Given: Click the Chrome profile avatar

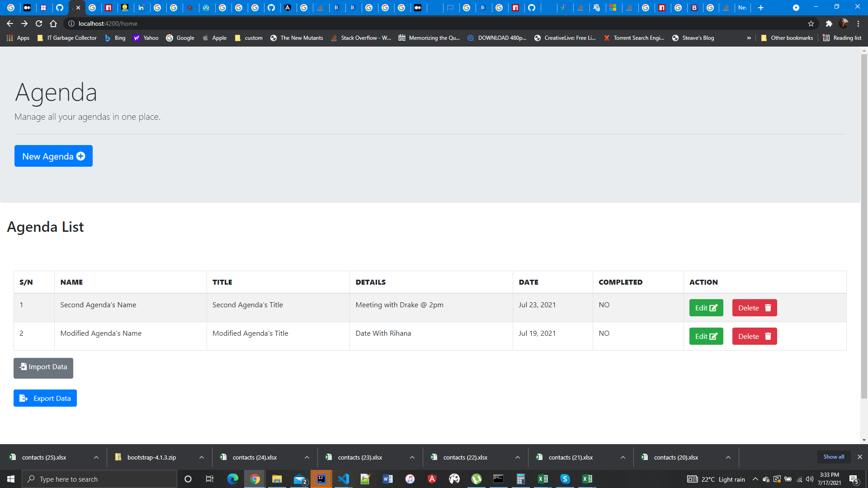Looking at the screenshot, I should click(844, 23).
